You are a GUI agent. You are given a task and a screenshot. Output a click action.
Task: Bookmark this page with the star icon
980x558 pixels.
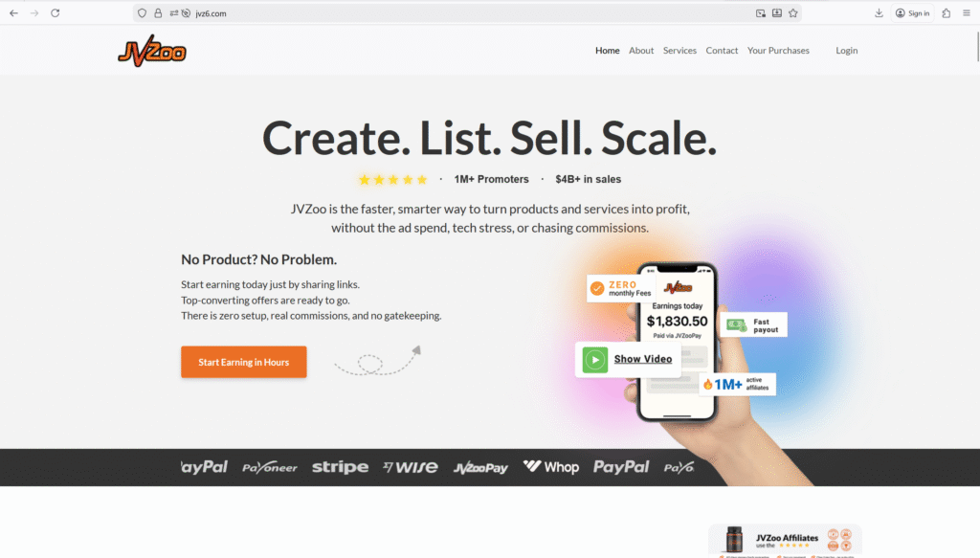click(x=793, y=13)
